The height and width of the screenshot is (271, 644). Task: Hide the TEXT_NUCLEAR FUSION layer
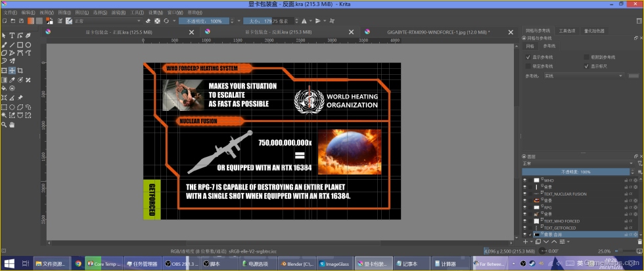[524, 194]
